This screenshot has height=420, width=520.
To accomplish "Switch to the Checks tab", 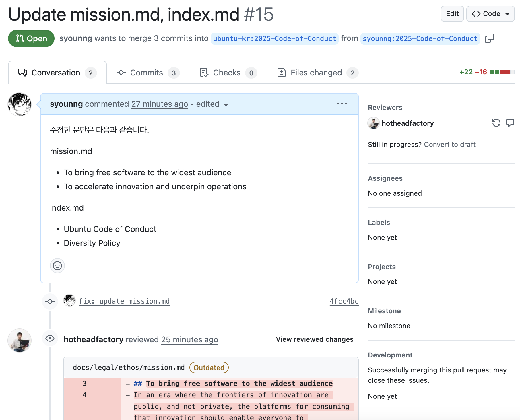I will coord(228,73).
